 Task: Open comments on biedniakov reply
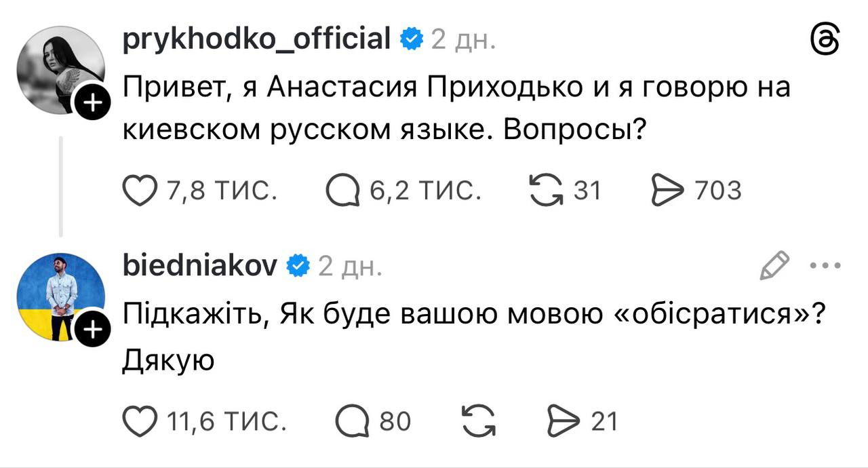pyautogui.click(x=351, y=421)
